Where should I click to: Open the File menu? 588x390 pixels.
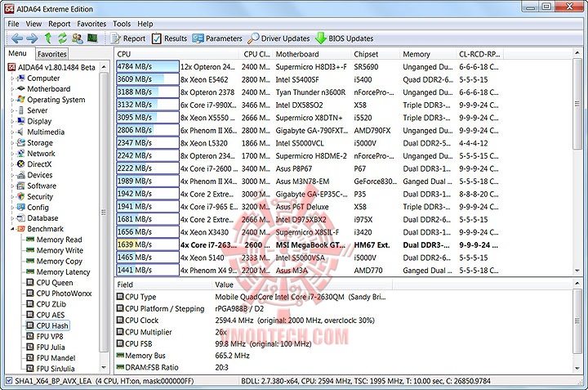click(x=13, y=24)
